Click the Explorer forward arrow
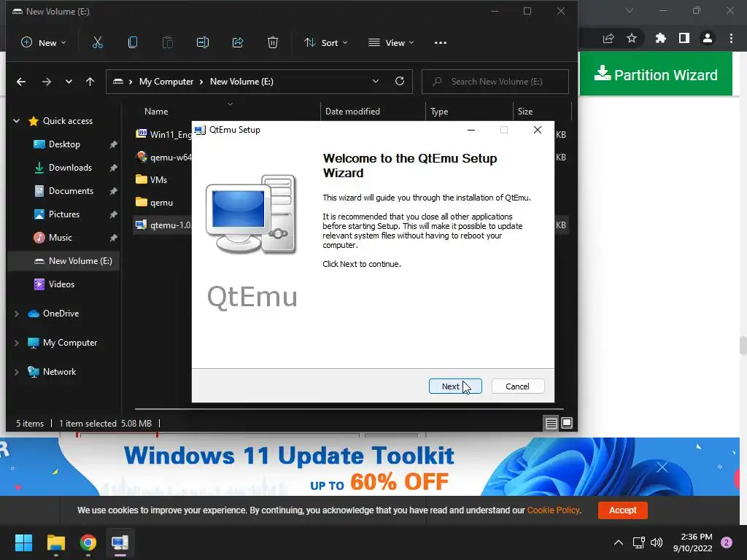 (x=46, y=82)
